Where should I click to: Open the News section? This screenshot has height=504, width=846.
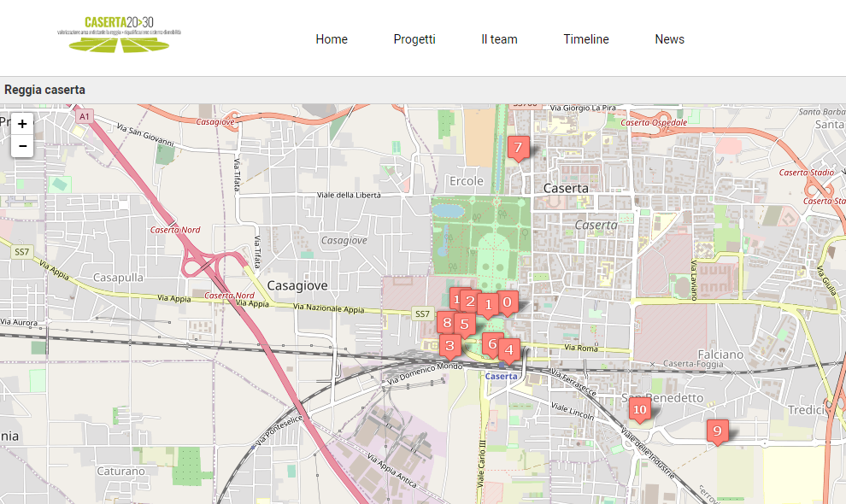[669, 39]
